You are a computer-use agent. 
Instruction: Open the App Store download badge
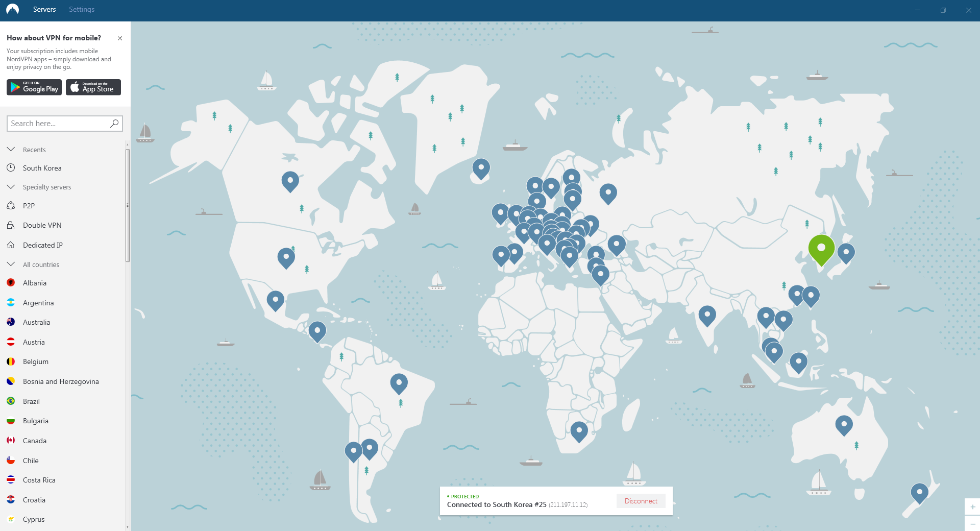pos(93,87)
